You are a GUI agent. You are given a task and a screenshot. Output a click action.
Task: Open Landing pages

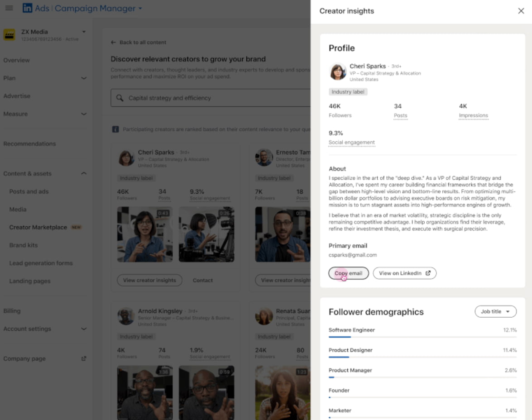tap(30, 281)
